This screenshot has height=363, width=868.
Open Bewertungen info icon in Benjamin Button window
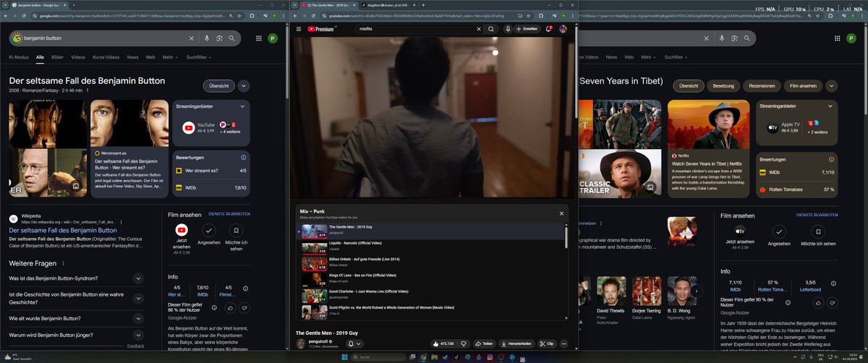pyautogui.click(x=243, y=157)
